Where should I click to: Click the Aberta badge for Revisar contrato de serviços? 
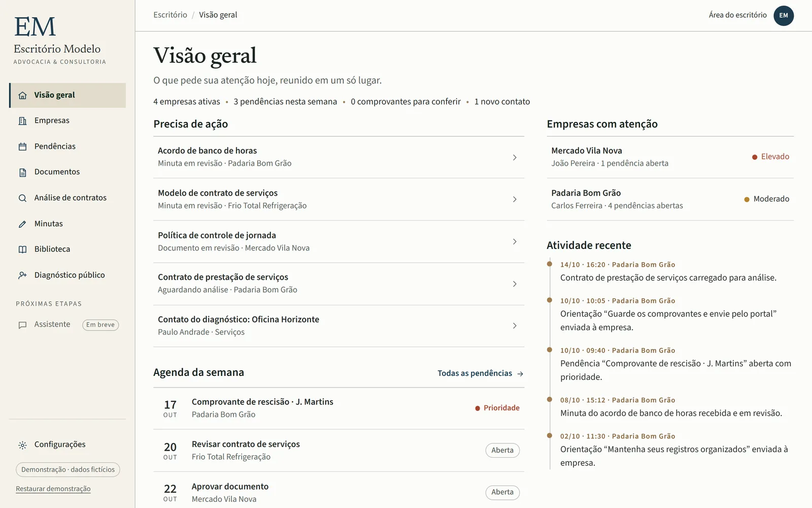click(502, 451)
